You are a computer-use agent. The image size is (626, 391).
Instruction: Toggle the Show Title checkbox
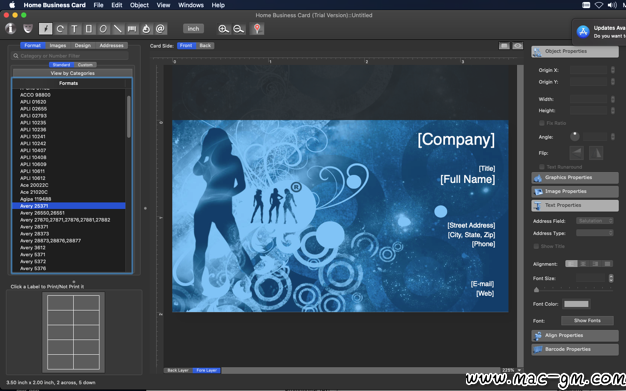coord(536,246)
